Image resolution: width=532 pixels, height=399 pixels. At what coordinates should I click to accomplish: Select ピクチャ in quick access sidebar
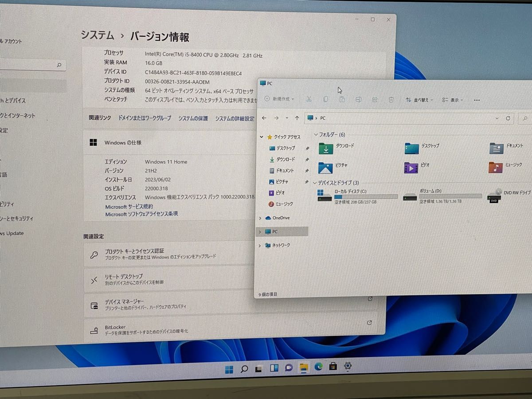(x=279, y=182)
